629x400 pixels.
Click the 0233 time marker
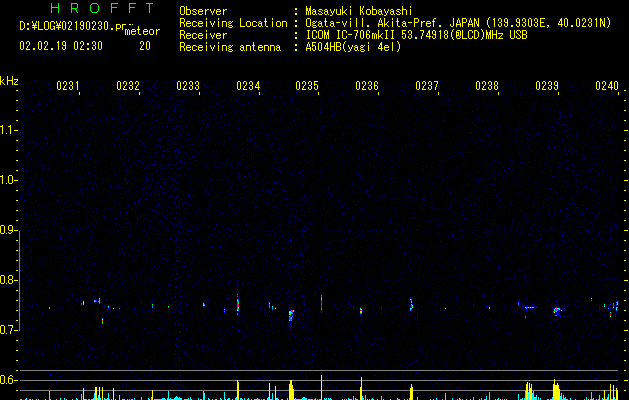pos(188,85)
